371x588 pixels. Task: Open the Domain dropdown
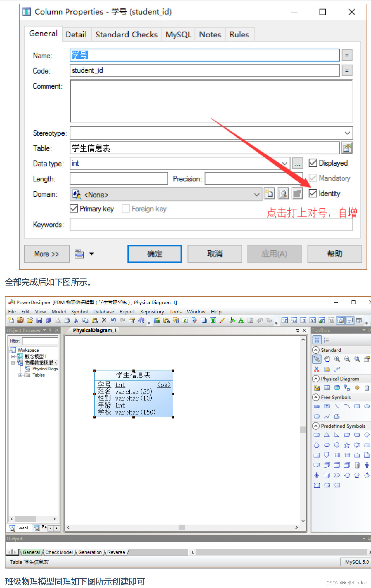point(256,195)
